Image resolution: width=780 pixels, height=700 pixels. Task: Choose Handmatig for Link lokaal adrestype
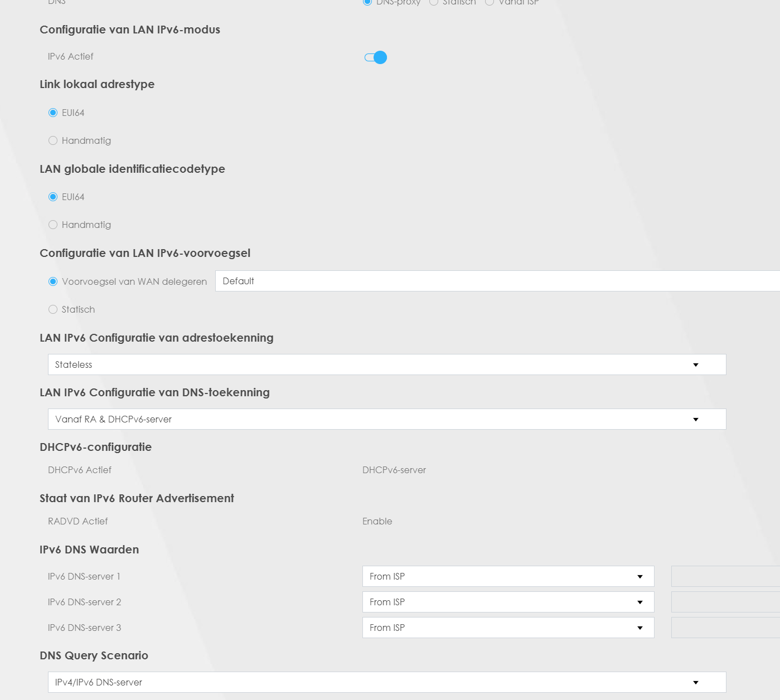pos(53,140)
